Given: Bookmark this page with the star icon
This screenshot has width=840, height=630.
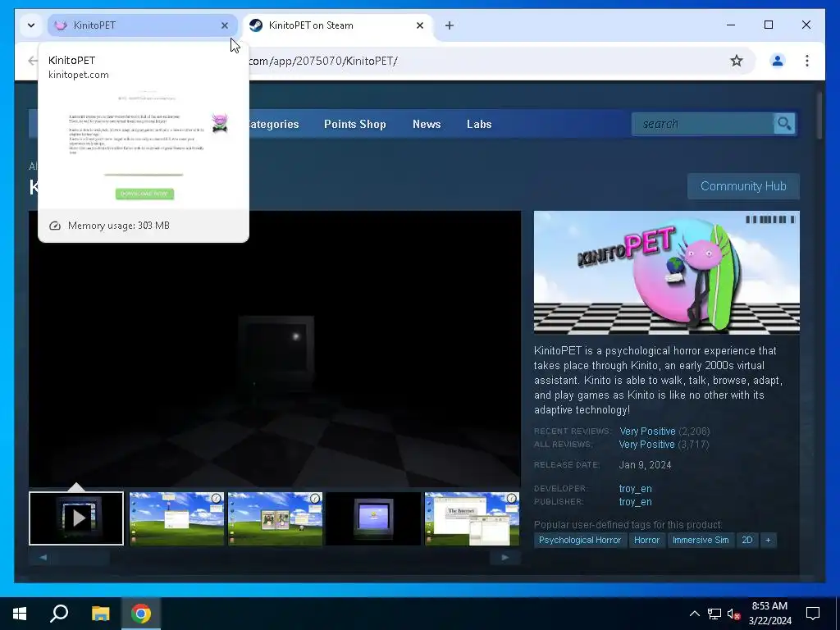Looking at the screenshot, I should click(737, 61).
